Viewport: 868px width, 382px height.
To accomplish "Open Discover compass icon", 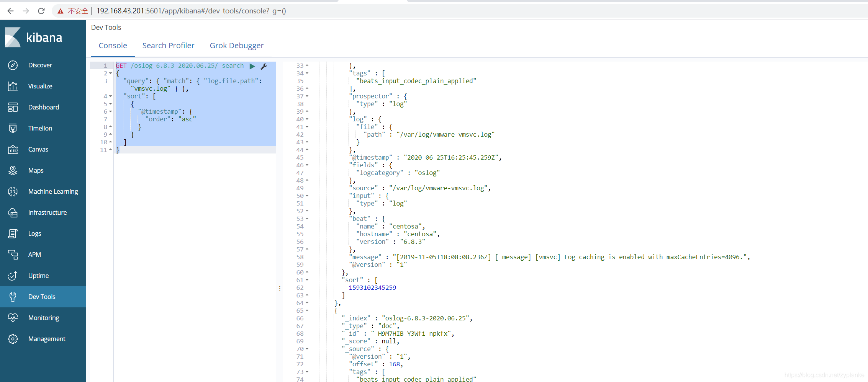I will click(13, 65).
